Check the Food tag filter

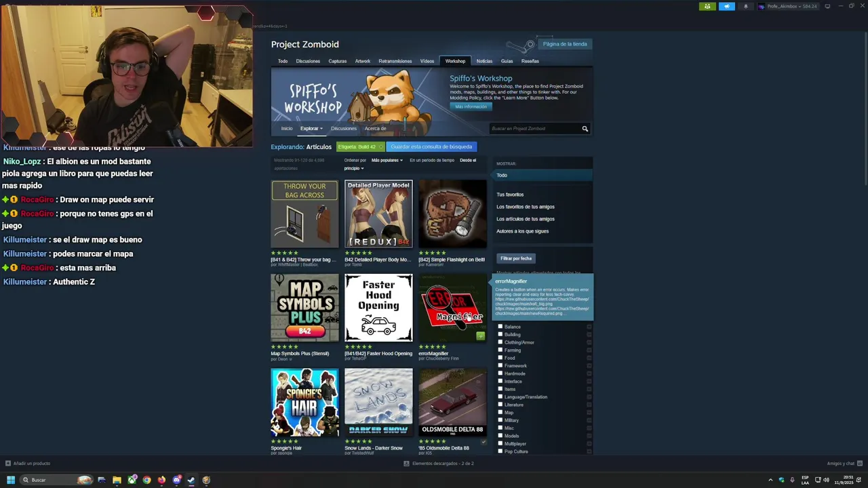(500, 358)
